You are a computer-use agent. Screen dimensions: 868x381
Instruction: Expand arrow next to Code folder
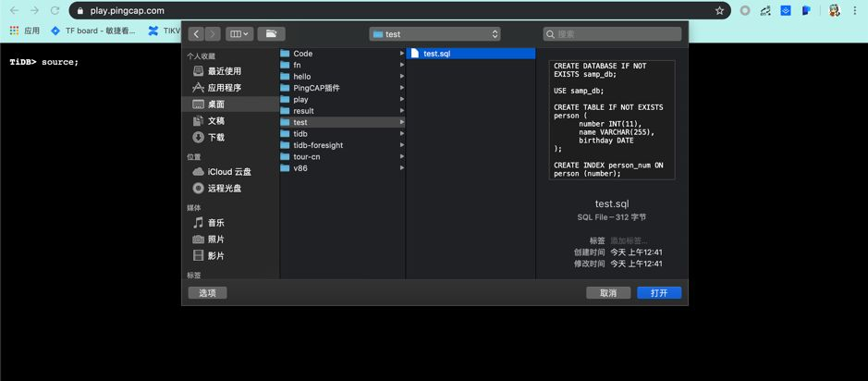[402, 54]
